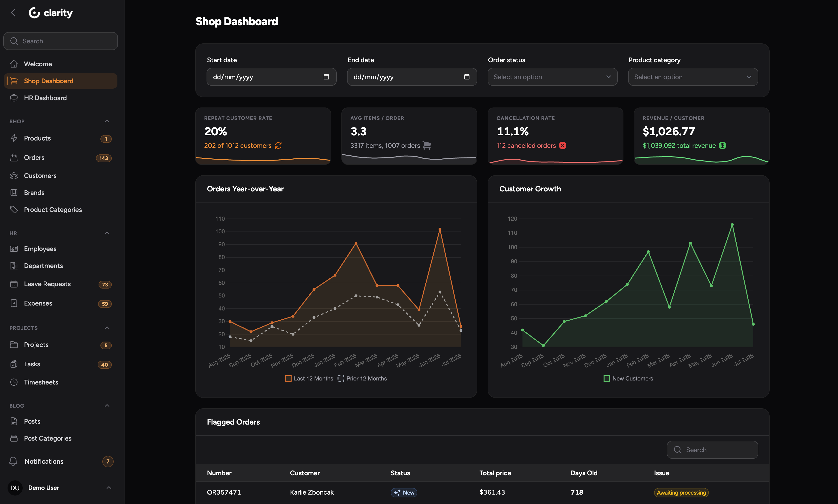Click the back arrow beside clarity logo
Image resolution: width=838 pixels, height=504 pixels.
[x=13, y=13]
